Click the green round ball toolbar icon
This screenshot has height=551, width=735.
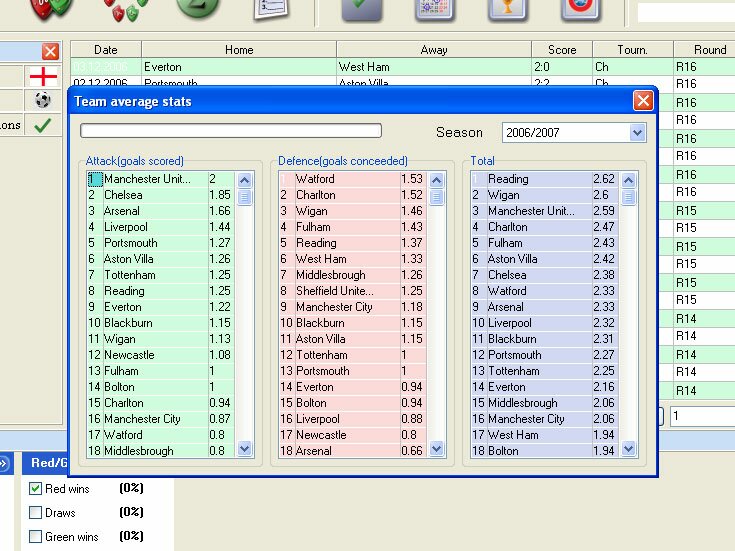[198, 8]
